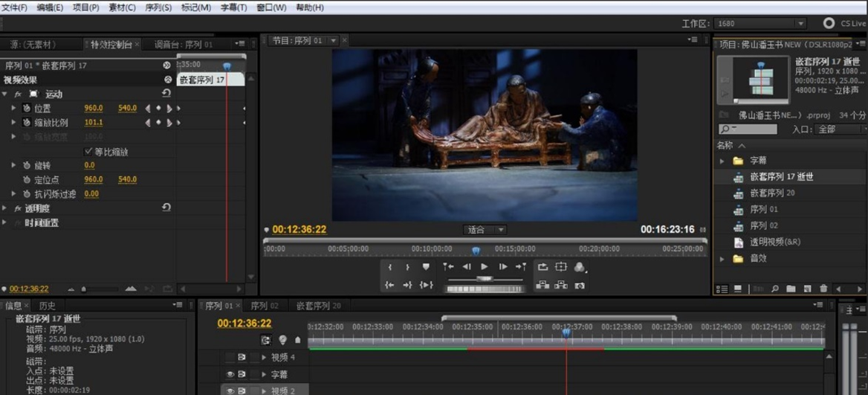This screenshot has height=395, width=868.
Task: Toggle Loop playback button
Action: (542, 266)
